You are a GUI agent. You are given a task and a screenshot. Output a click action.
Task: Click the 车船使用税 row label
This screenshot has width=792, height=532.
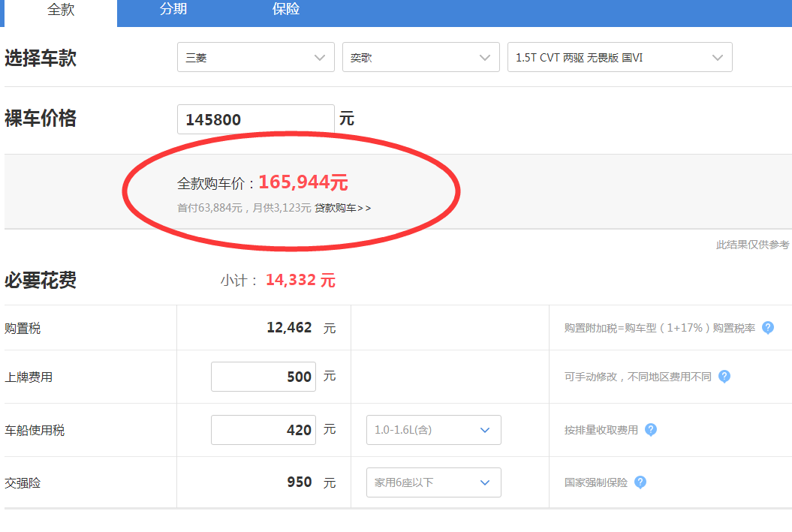(35, 431)
